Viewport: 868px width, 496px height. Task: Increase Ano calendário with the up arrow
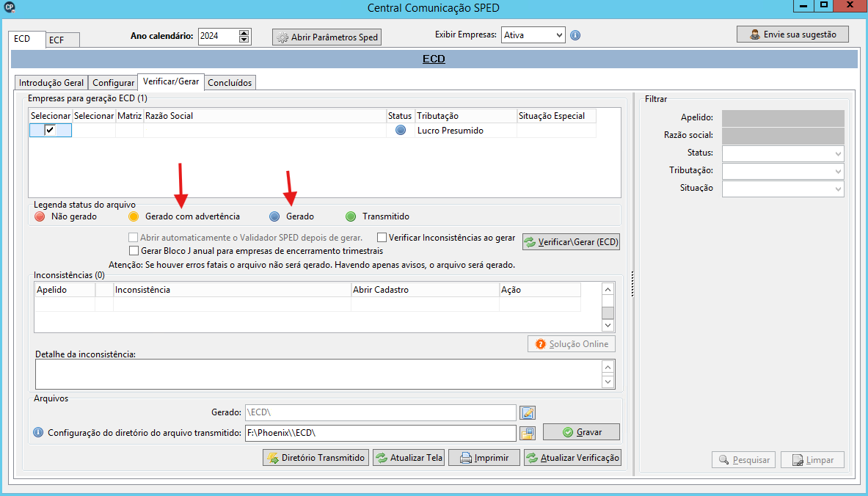244,33
